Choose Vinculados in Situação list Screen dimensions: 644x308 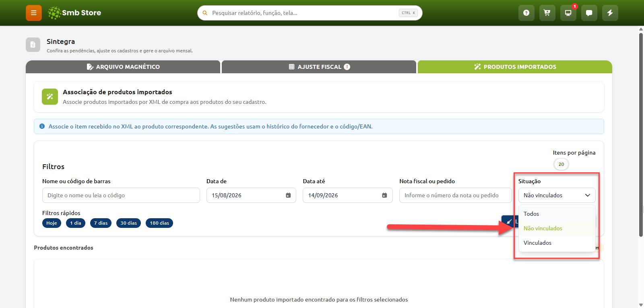click(x=557, y=243)
